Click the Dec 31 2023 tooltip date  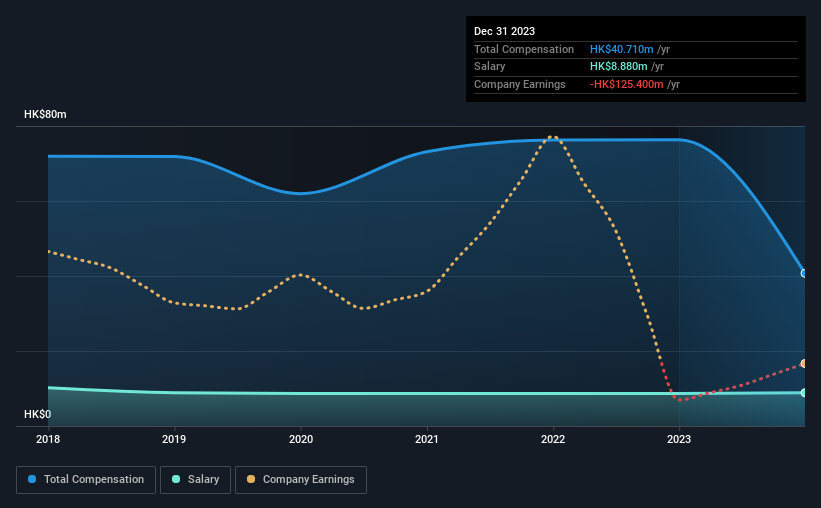pyautogui.click(x=504, y=31)
